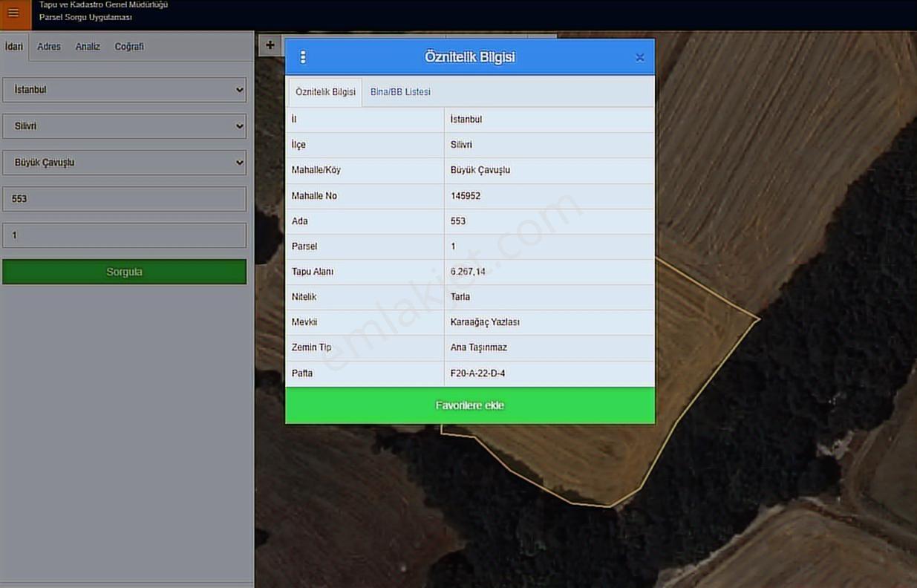Viewport: 917px width, 588px height.
Task: Click the Tapu Alanı row label
Action: [313, 272]
